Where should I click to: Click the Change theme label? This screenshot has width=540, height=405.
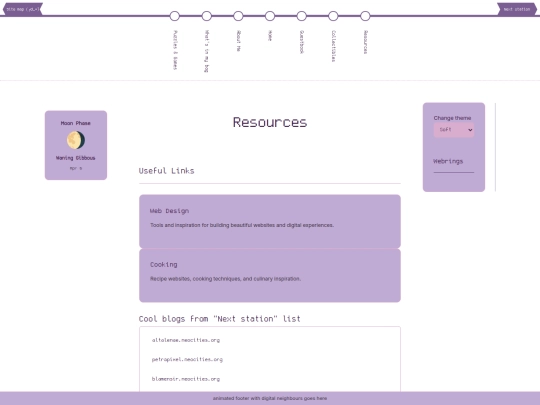pyautogui.click(x=452, y=118)
